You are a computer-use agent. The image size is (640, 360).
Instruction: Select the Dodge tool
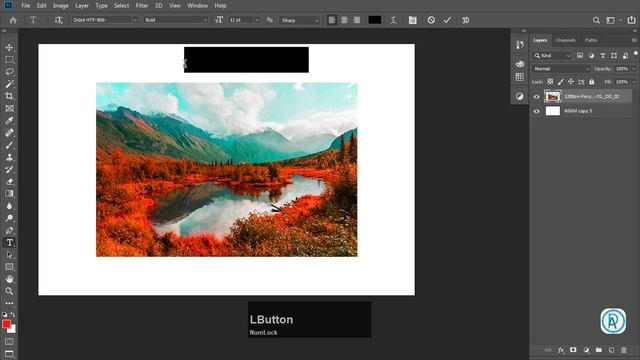point(9,218)
